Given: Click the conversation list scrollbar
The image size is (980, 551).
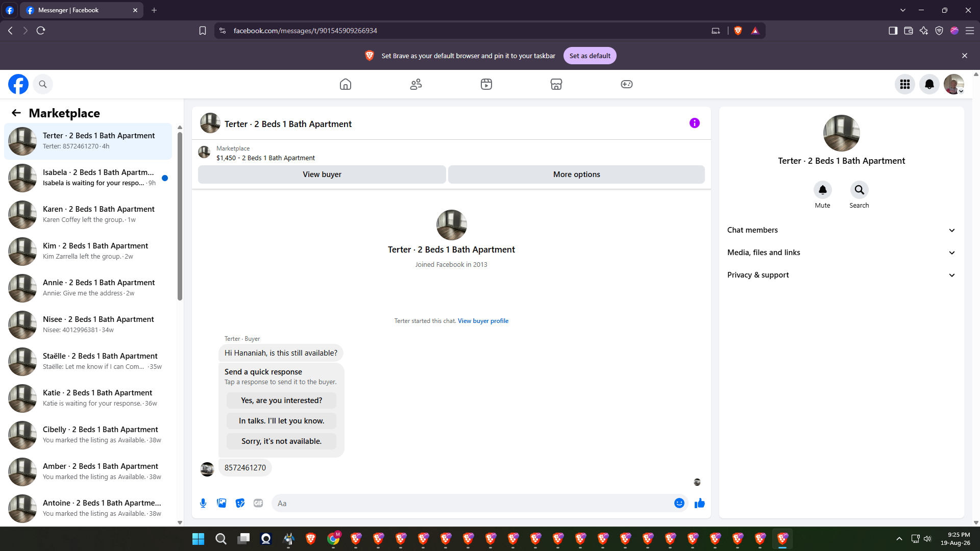Looking at the screenshot, I should point(180,217).
